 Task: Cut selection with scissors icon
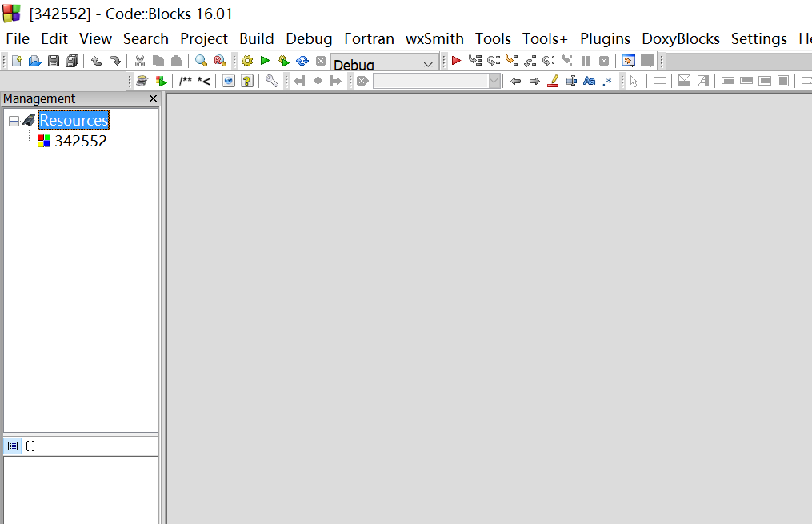[140, 61]
